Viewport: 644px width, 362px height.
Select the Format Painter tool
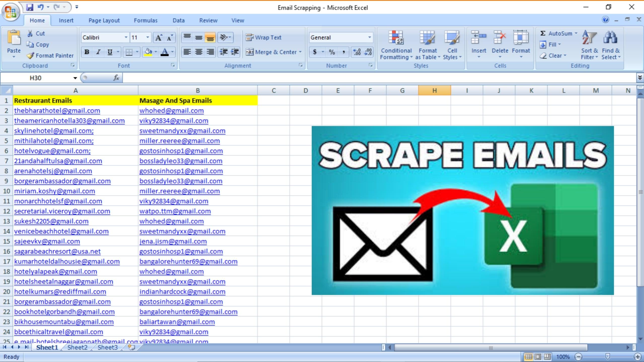[x=50, y=56]
